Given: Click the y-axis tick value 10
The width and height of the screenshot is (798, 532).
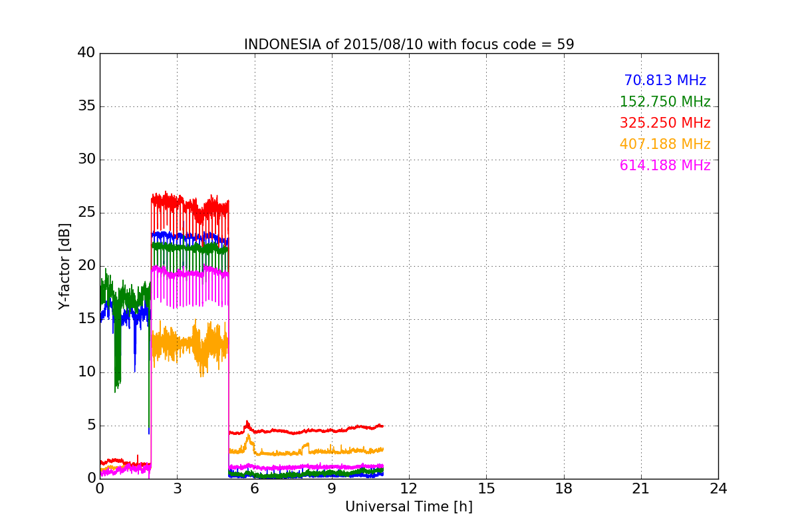Looking at the screenshot, I should click(86, 372).
